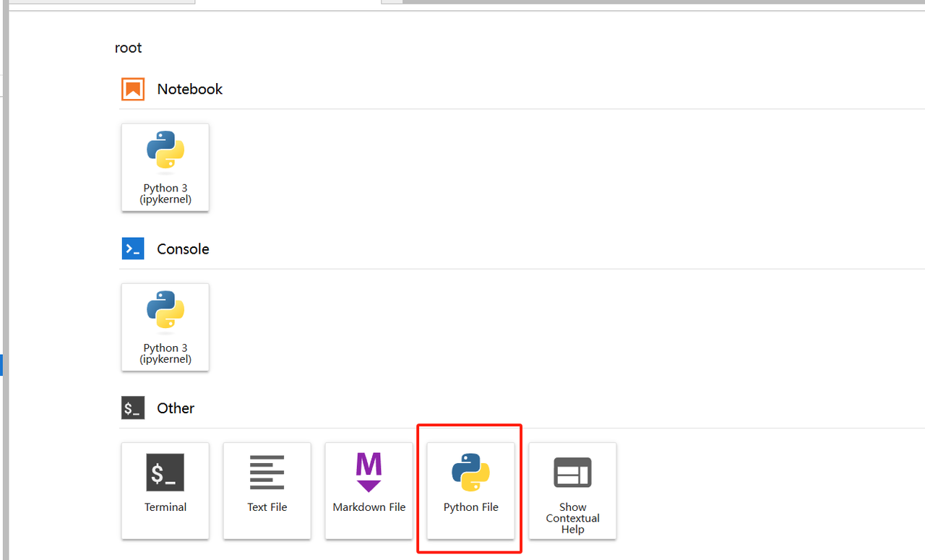Open Show Contextual Help
This screenshot has width=925, height=560.
(572, 490)
